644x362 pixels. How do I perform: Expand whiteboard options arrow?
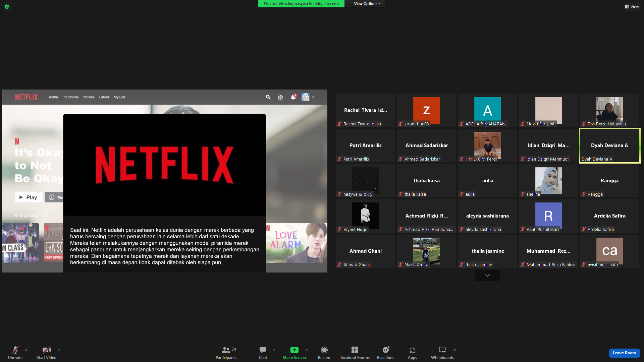click(455, 350)
